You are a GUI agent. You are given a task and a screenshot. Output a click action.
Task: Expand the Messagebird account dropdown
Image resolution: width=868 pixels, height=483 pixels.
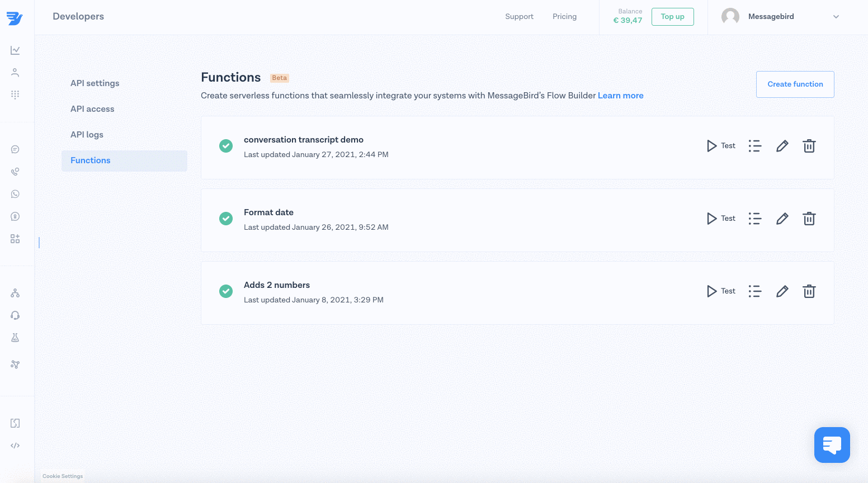836,17
